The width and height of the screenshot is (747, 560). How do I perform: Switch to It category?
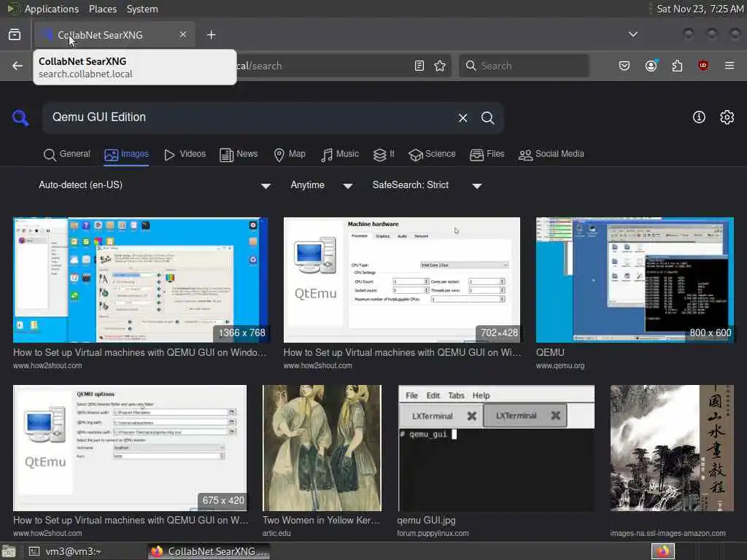[384, 155]
